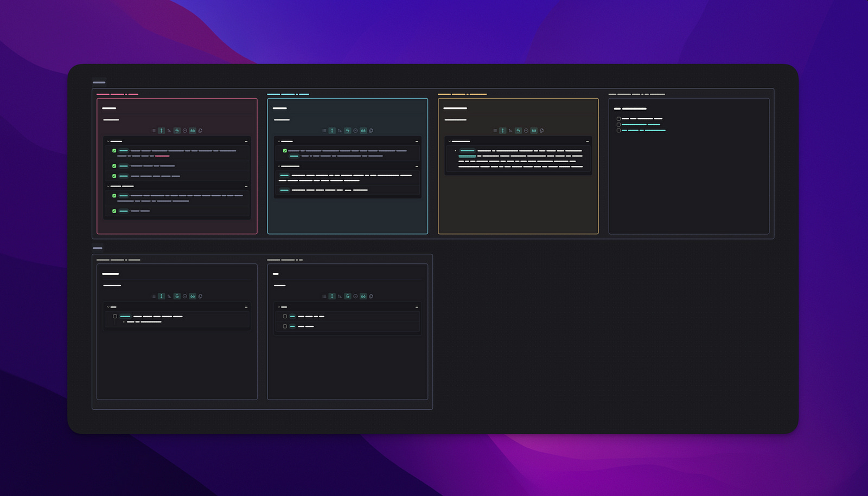This screenshot has height=496, width=868.
Task: Select the binoculars icon in the bottom-left card
Action: pos(192,296)
